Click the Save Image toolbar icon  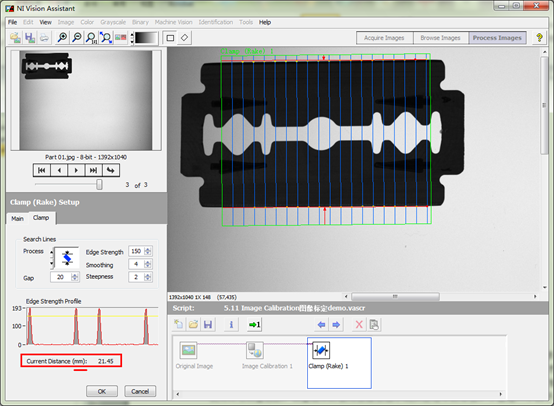click(x=30, y=37)
